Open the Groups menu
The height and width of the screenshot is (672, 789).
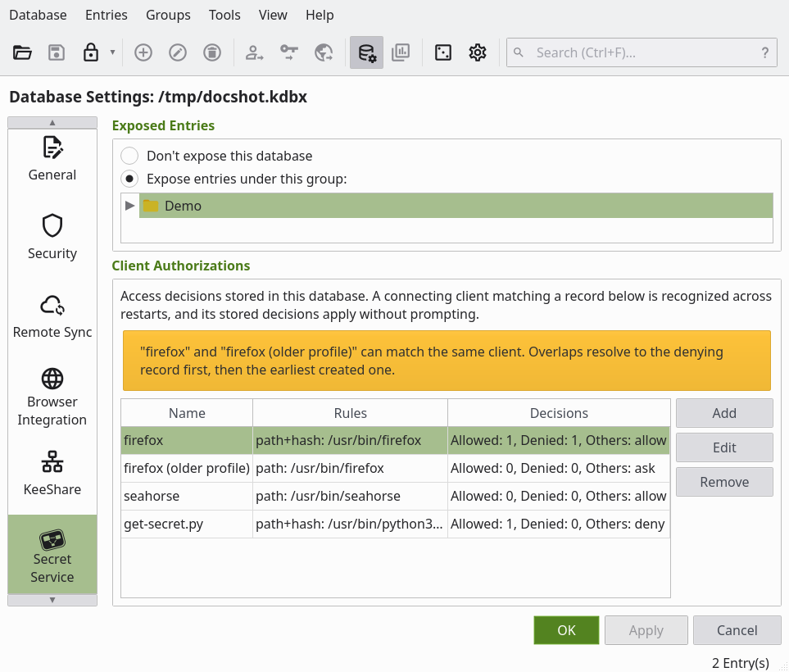point(168,15)
